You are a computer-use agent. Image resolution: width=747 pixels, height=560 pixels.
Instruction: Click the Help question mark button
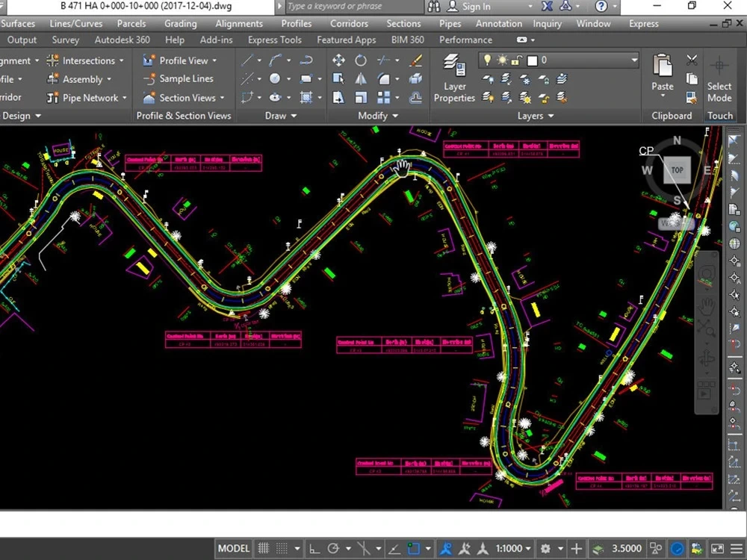point(601,6)
